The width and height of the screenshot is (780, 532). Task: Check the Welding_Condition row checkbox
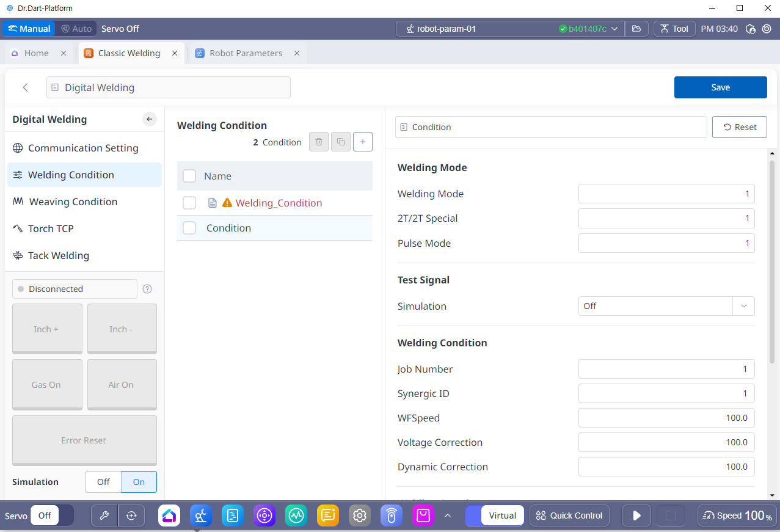pyautogui.click(x=189, y=203)
